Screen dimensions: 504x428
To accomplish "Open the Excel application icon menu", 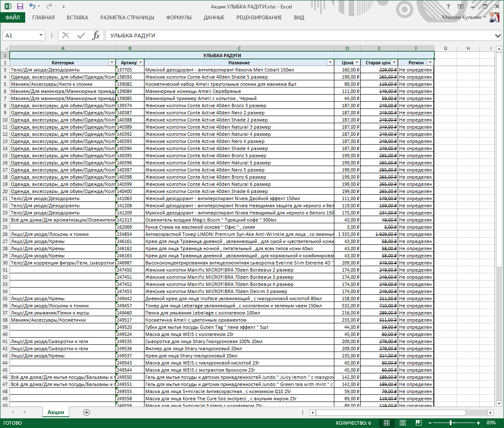I will click(x=8, y=6).
